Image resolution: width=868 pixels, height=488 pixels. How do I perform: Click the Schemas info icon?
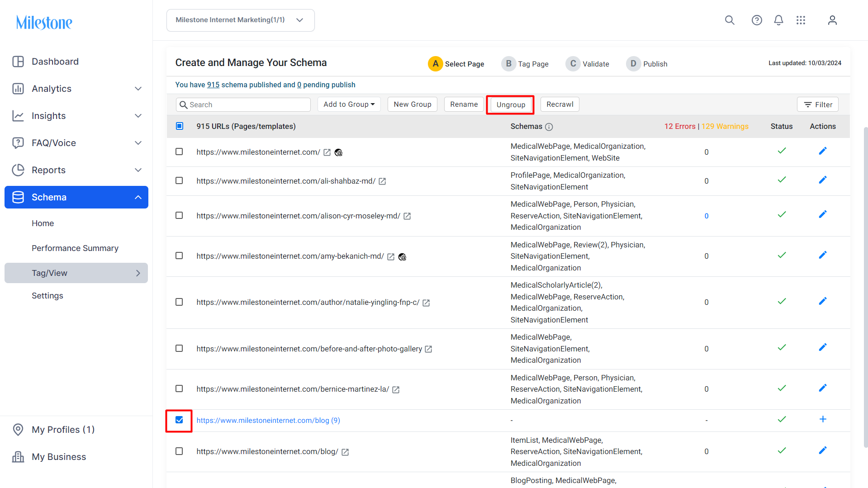[x=549, y=127]
